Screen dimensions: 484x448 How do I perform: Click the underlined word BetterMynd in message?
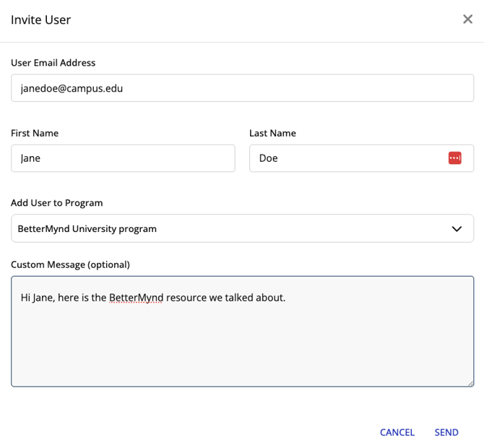(136, 298)
